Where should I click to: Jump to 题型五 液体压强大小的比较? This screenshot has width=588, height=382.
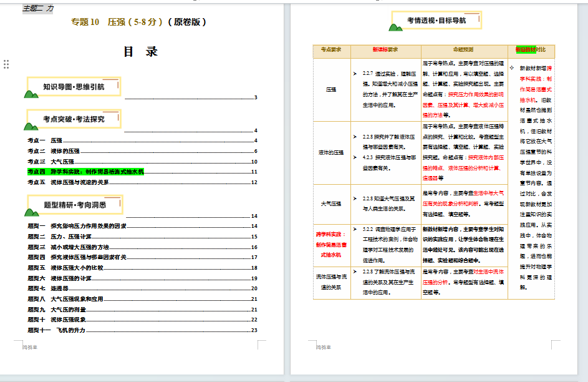[x=142, y=268]
